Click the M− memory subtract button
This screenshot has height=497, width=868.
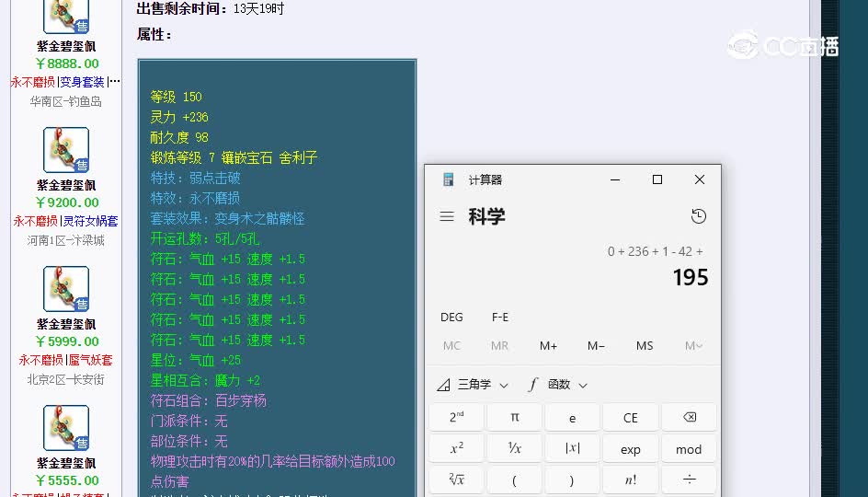596,346
